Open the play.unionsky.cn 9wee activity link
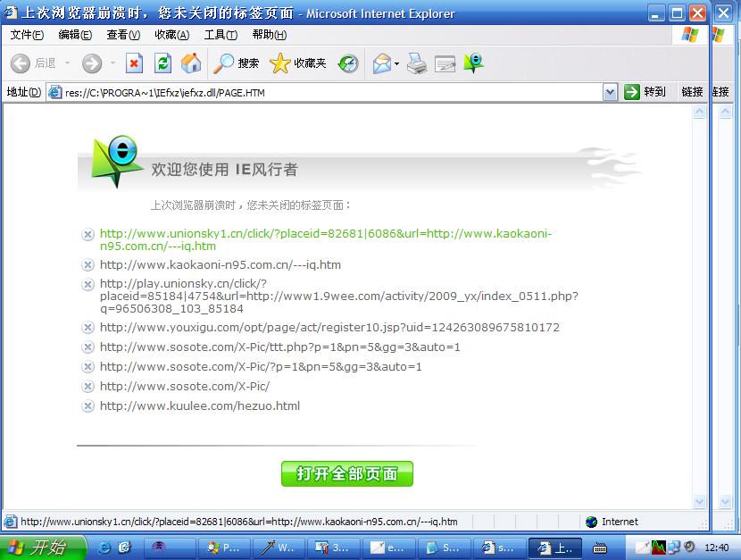 pyautogui.click(x=339, y=297)
